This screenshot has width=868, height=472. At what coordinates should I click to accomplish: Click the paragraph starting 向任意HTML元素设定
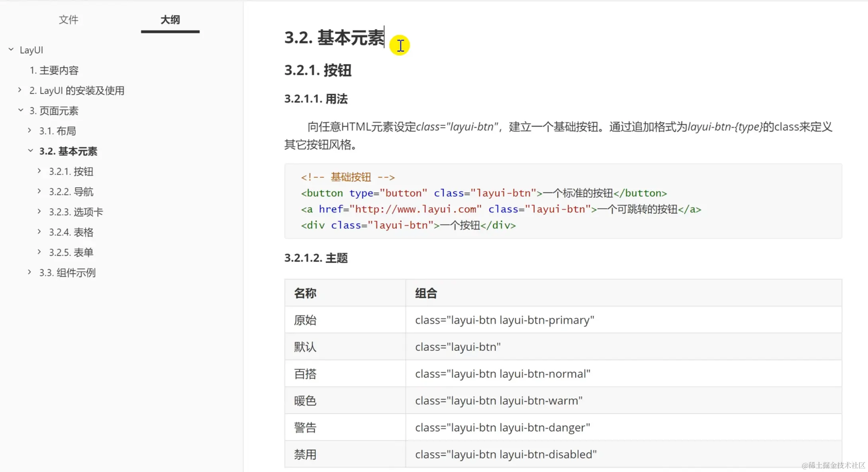click(x=558, y=136)
